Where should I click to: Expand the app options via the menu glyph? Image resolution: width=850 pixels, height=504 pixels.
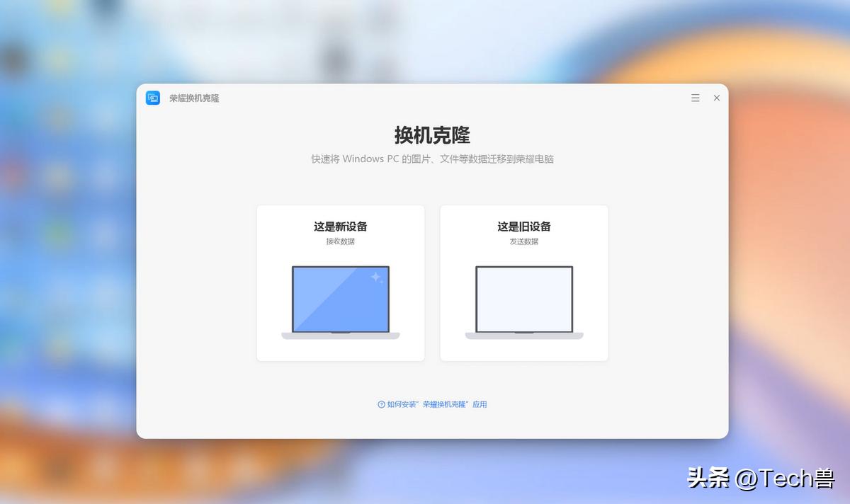click(695, 98)
